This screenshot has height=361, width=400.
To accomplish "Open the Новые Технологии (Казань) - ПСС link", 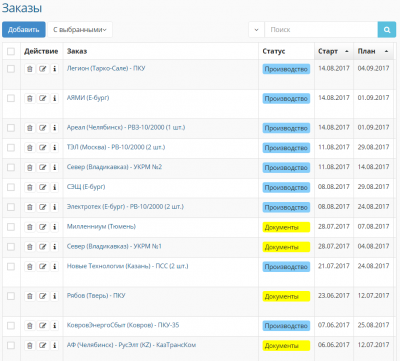I will [127, 266].
